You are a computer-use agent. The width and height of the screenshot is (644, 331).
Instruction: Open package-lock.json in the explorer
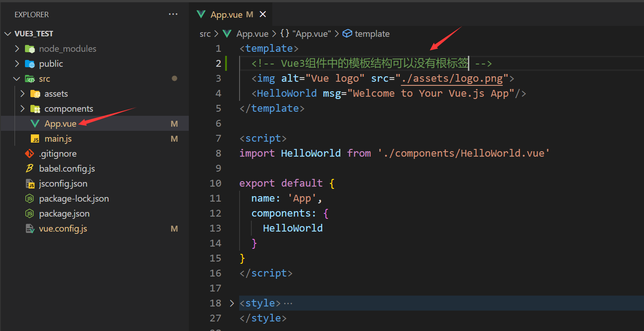(74, 198)
